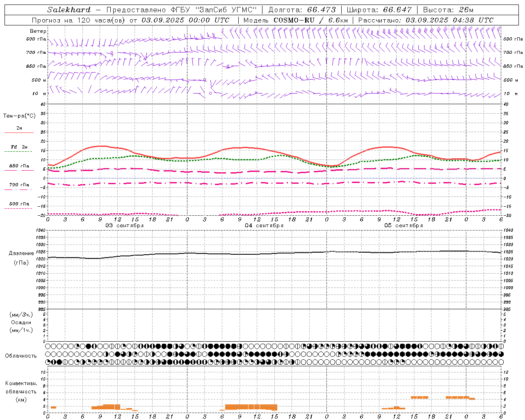This screenshot has width=525, height=420.
Task: Click the "(мм/1ч.)" precipitation unit label
Action: coord(21,330)
